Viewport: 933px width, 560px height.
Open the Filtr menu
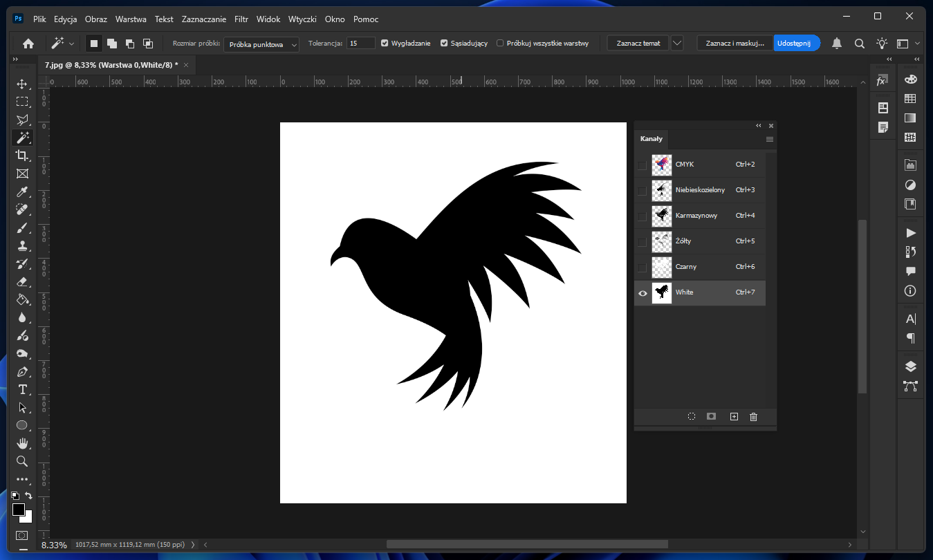tap(241, 19)
